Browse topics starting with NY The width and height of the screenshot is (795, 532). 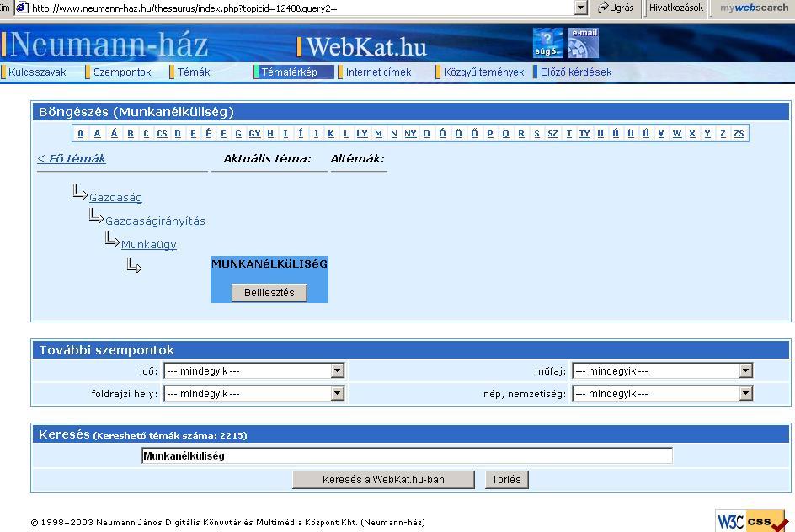click(410, 133)
